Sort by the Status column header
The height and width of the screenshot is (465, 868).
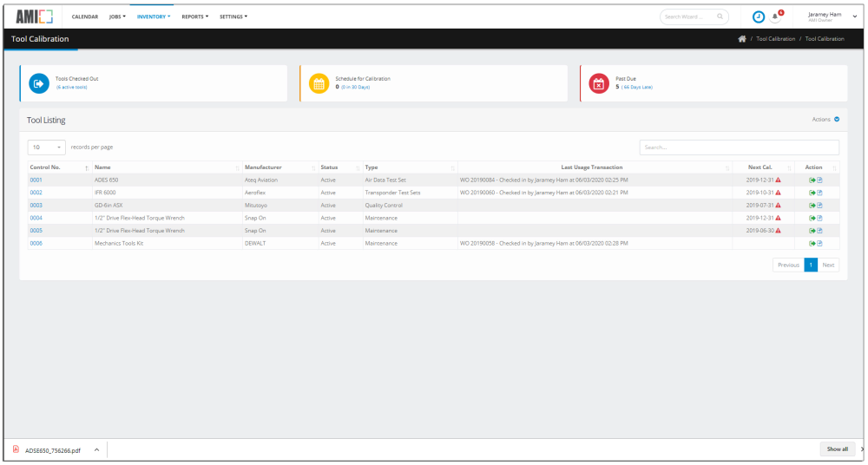[x=340, y=167]
